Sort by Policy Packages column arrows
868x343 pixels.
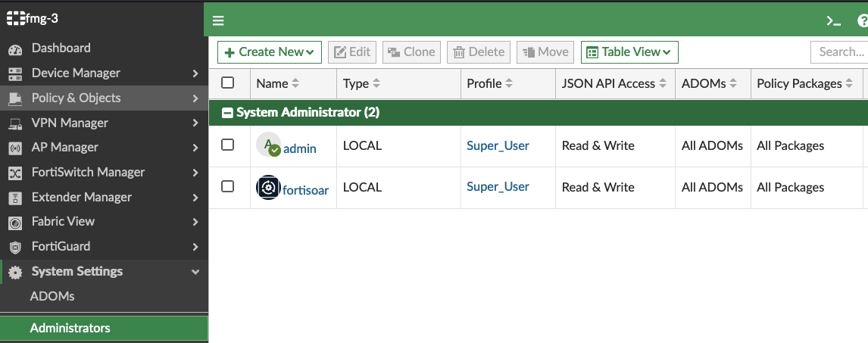(849, 84)
